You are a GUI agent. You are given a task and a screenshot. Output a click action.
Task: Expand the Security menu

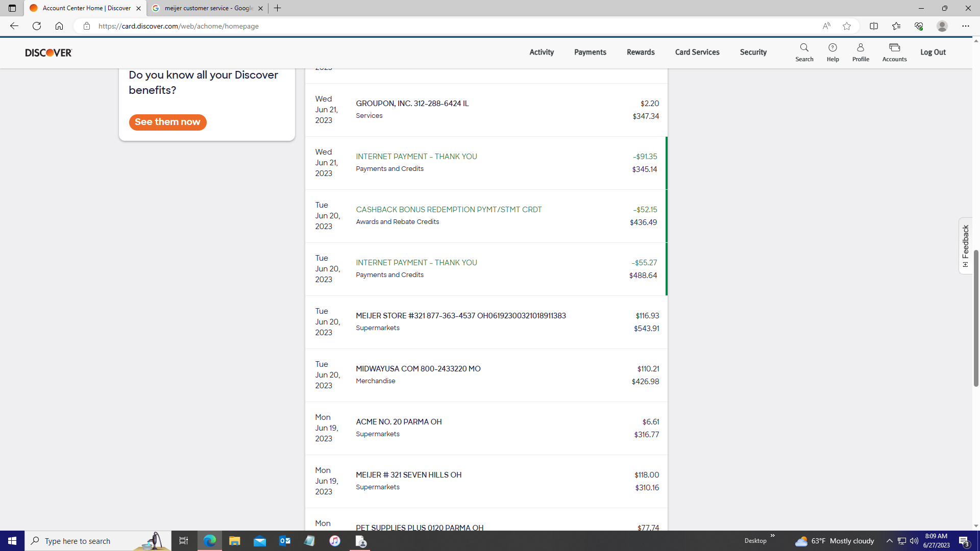(x=753, y=52)
